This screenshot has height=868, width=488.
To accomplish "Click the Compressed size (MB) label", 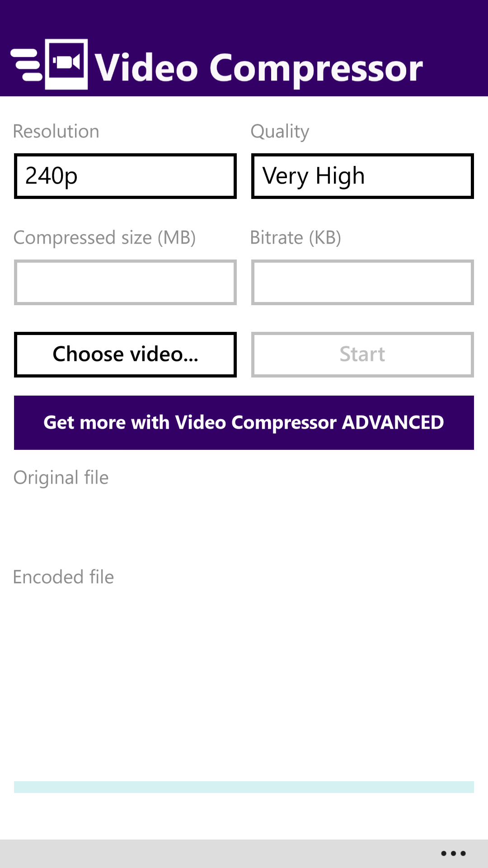I will (104, 238).
